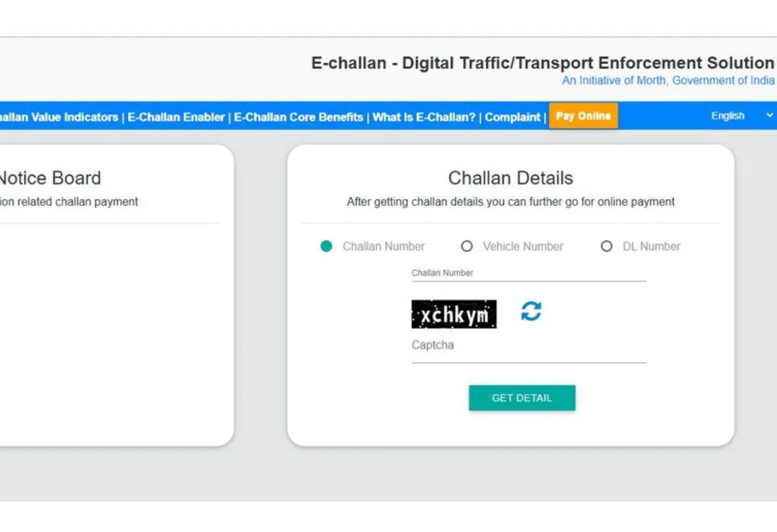
Task: Click the E-challan site title heading
Action: (x=542, y=63)
